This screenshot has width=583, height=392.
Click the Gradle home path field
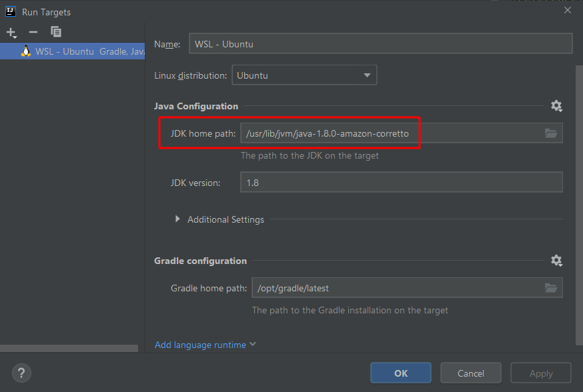tap(407, 287)
